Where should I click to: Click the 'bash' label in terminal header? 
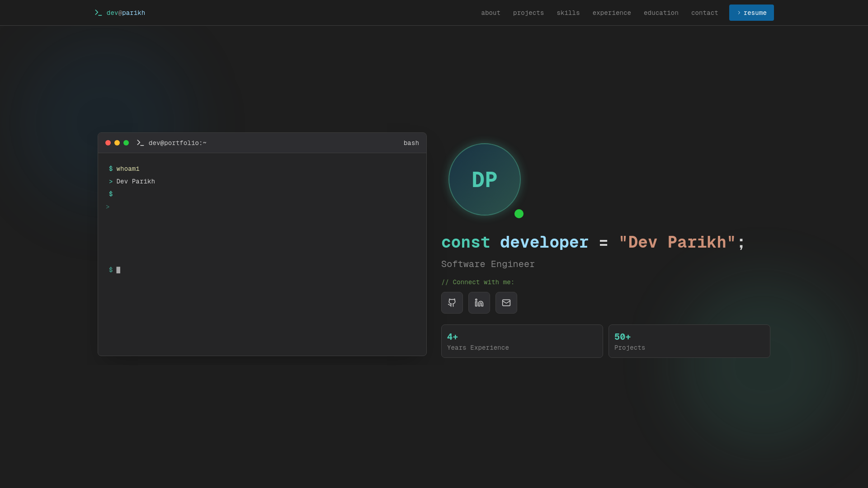(x=411, y=143)
